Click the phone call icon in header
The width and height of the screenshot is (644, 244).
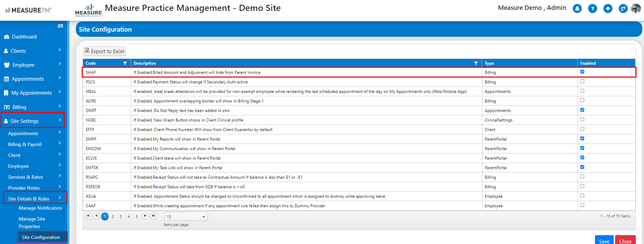[x=623, y=9]
